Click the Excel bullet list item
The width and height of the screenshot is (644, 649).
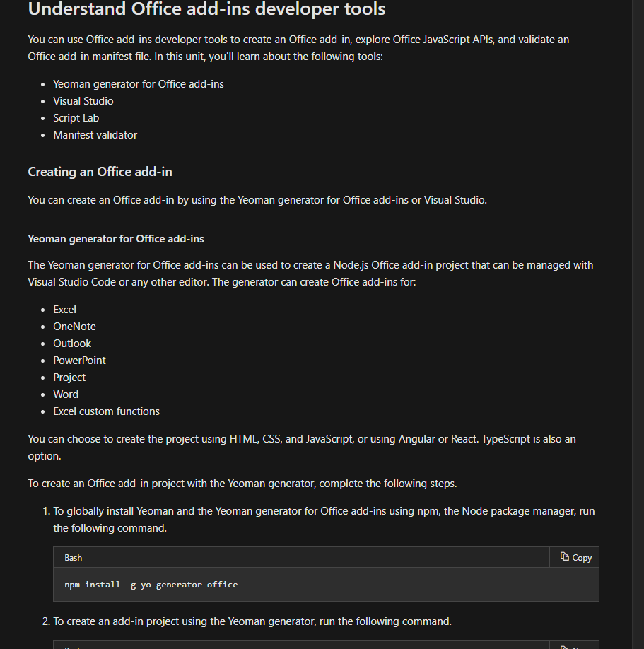64,309
